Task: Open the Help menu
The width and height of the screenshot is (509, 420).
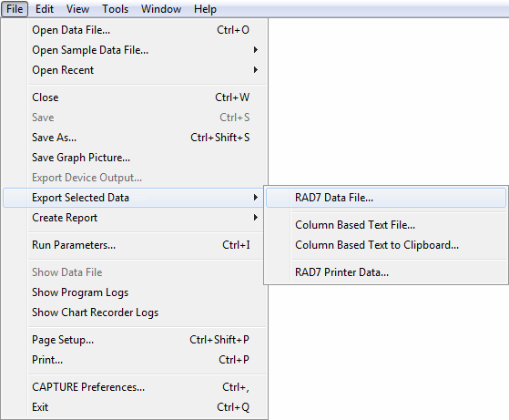Action: coord(205,9)
